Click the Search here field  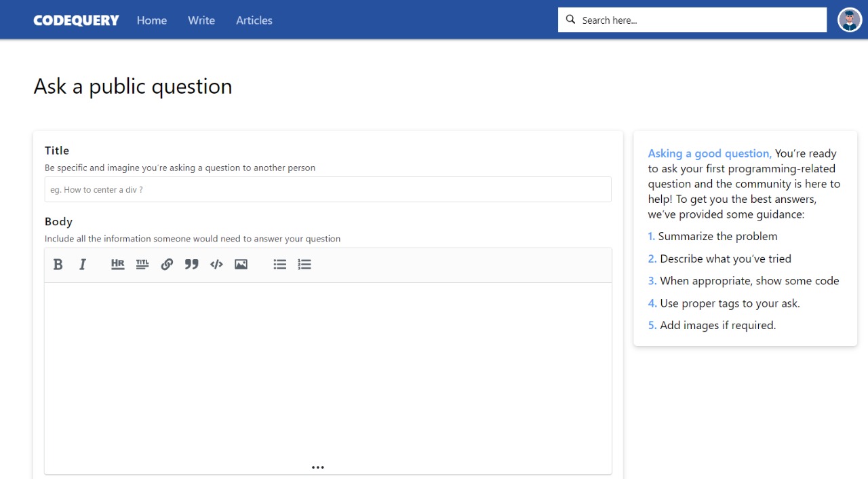[692, 20]
